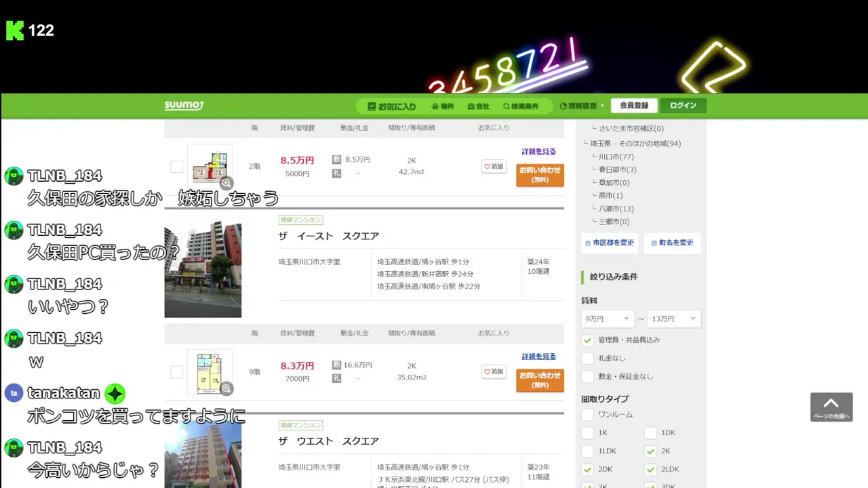This screenshot has height=488, width=868.
Task: Click the ページの先頭へ back-to-top button
Action: pos(831,407)
